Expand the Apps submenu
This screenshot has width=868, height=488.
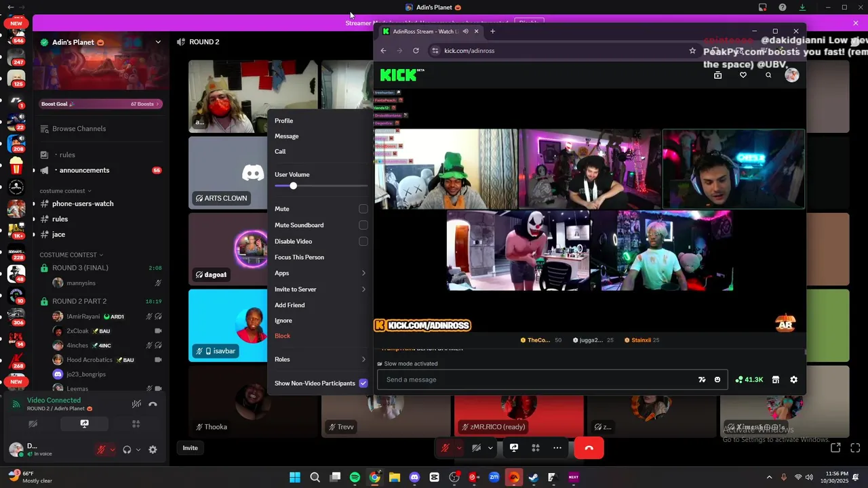click(x=320, y=273)
